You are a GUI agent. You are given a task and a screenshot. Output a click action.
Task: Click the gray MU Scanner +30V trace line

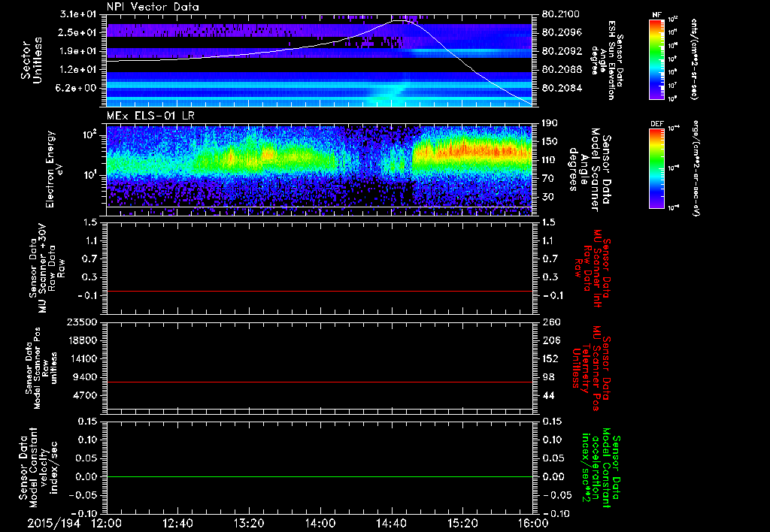click(x=320, y=291)
